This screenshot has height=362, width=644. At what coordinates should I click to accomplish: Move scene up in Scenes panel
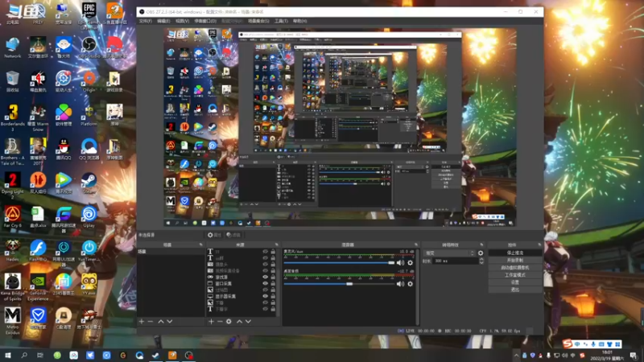coord(161,321)
